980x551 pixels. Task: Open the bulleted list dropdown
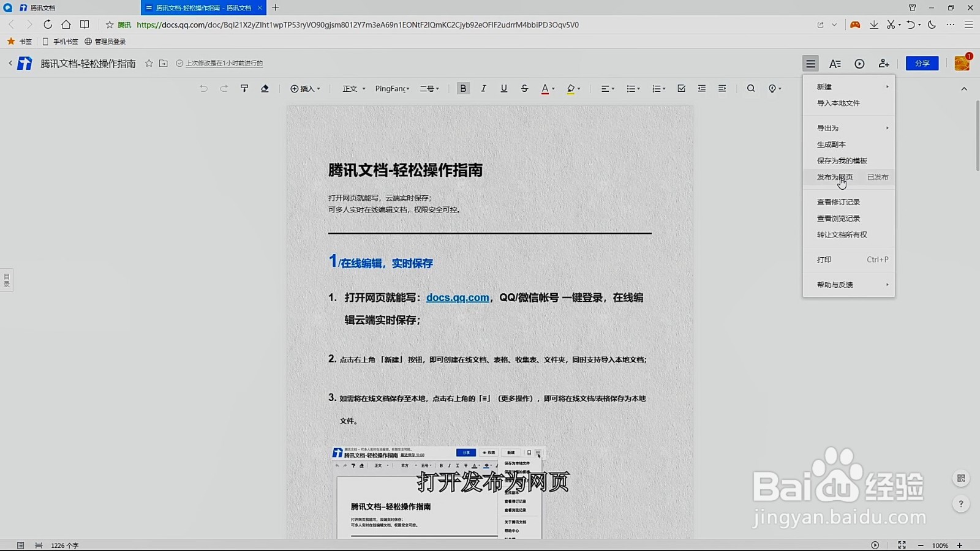[x=633, y=89]
